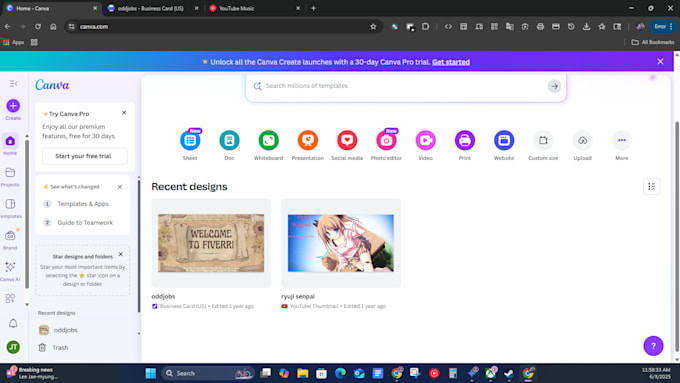
Task: Close the See what's changed card
Action: point(120,187)
